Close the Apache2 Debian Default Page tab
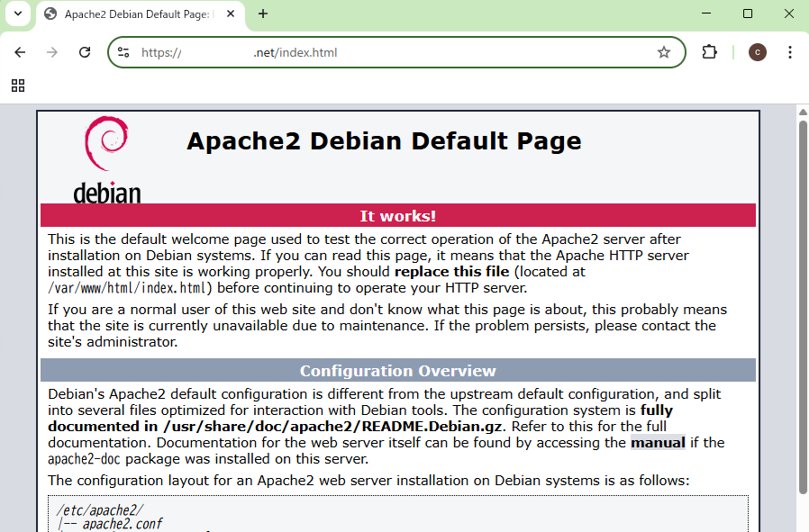 [231, 14]
